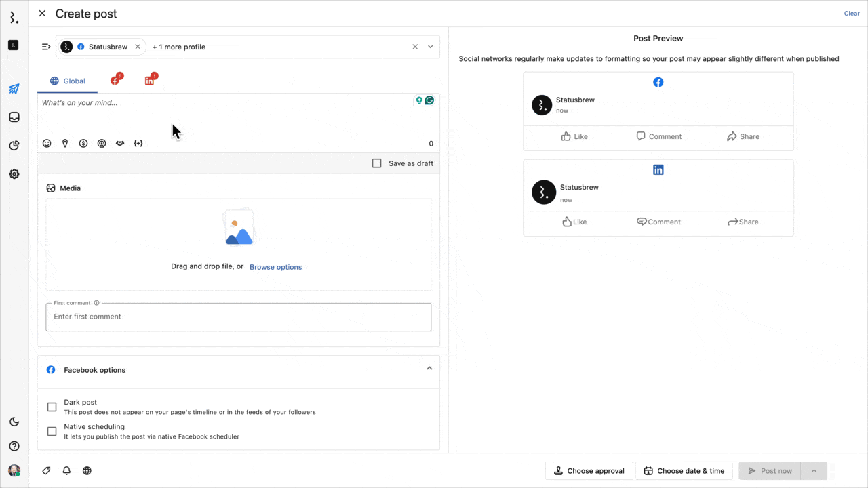Image resolution: width=868 pixels, height=488 pixels.
Task: Remove the Statusbrew profile chip
Action: tap(138, 47)
